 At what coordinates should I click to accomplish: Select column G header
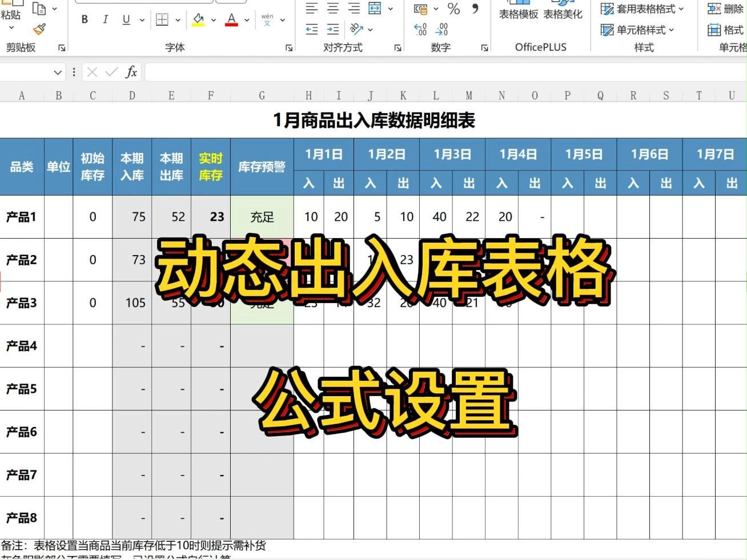pyautogui.click(x=262, y=95)
